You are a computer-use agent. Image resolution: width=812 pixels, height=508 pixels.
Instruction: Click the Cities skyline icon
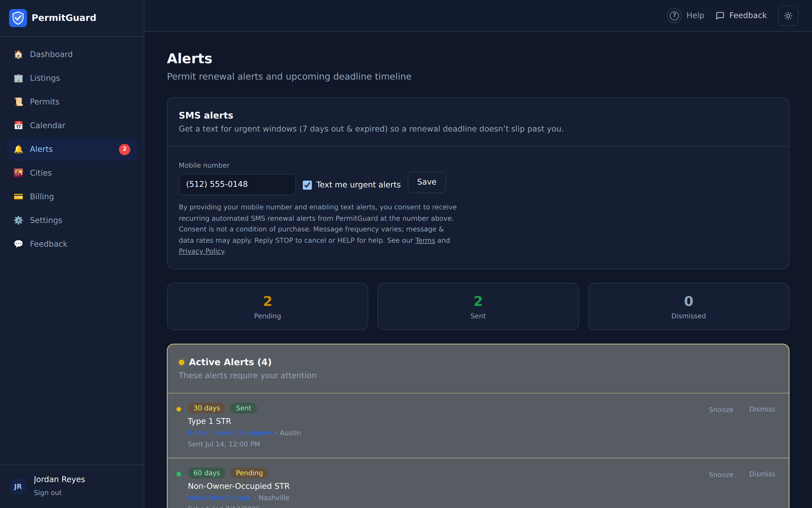[18, 173]
